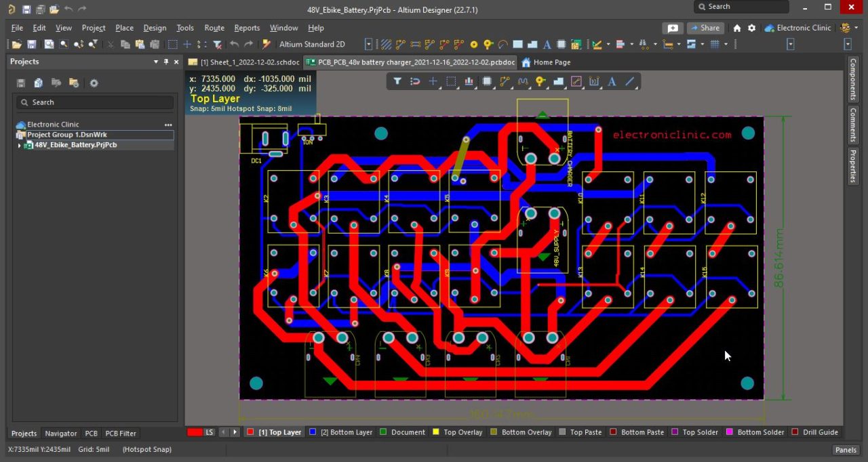868x462 pixels.
Task: Open the grid settings dropdown arrow in toolbar
Action: (x=726, y=45)
